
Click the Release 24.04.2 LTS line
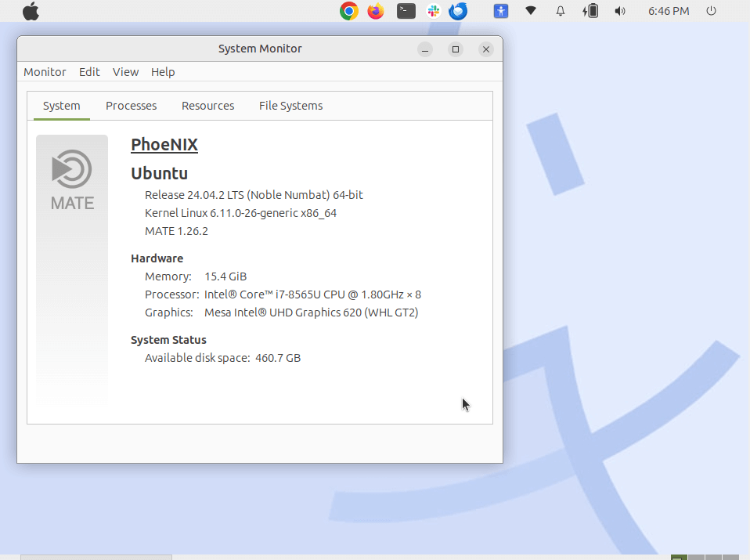pos(254,195)
